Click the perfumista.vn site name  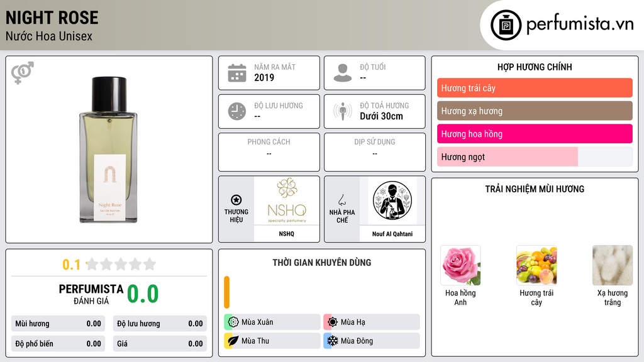click(x=580, y=25)
